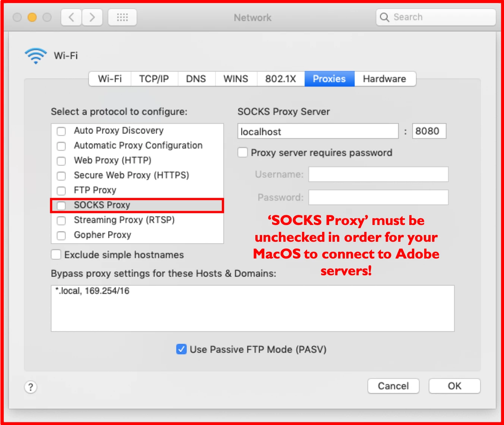Click the Wi-Fi signal icon
This screenshot has width=504, height=425.
[x=36, y=56]
